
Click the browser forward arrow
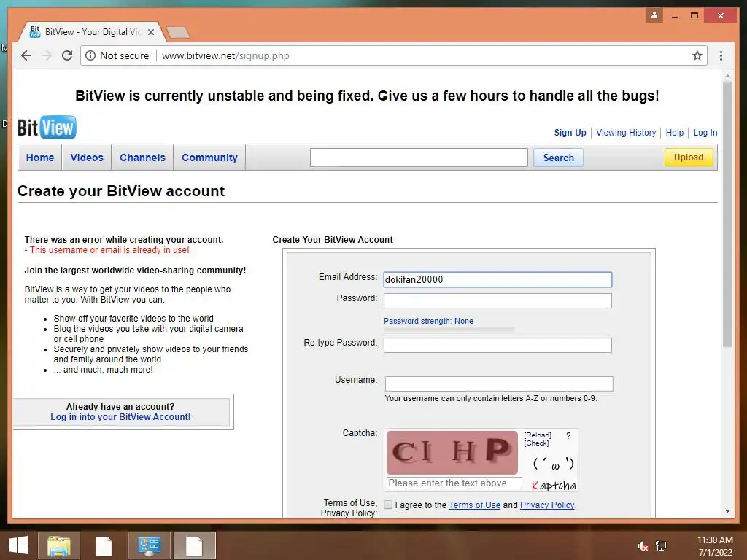click(47, 55)
